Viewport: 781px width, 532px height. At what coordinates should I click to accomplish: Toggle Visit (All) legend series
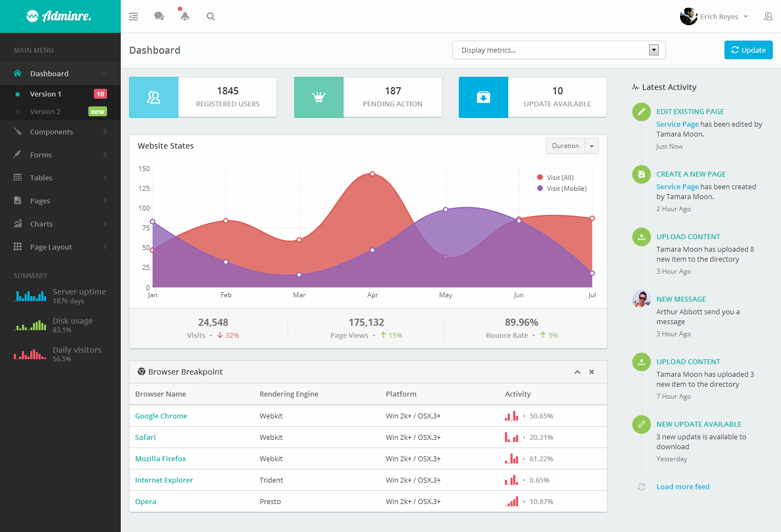click(555, 177)
